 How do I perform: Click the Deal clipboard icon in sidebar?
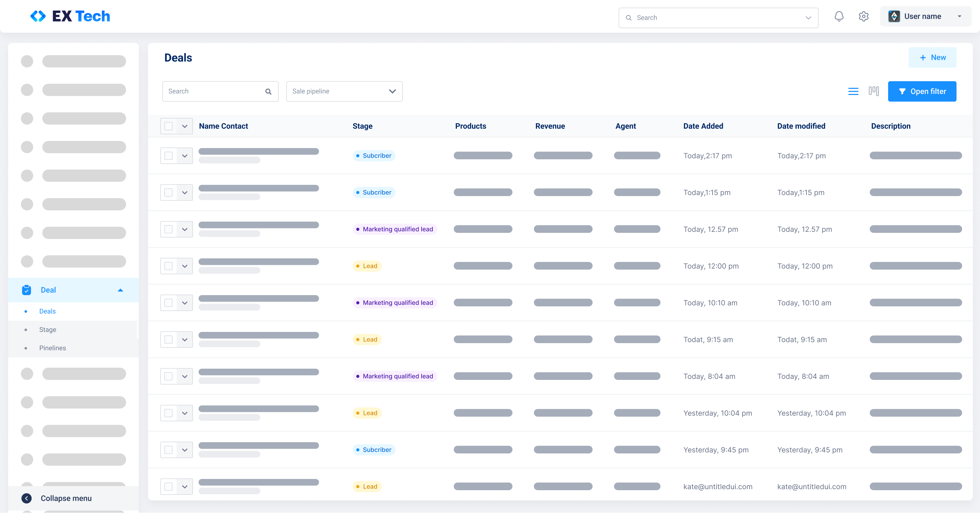[x=26, y=290]
